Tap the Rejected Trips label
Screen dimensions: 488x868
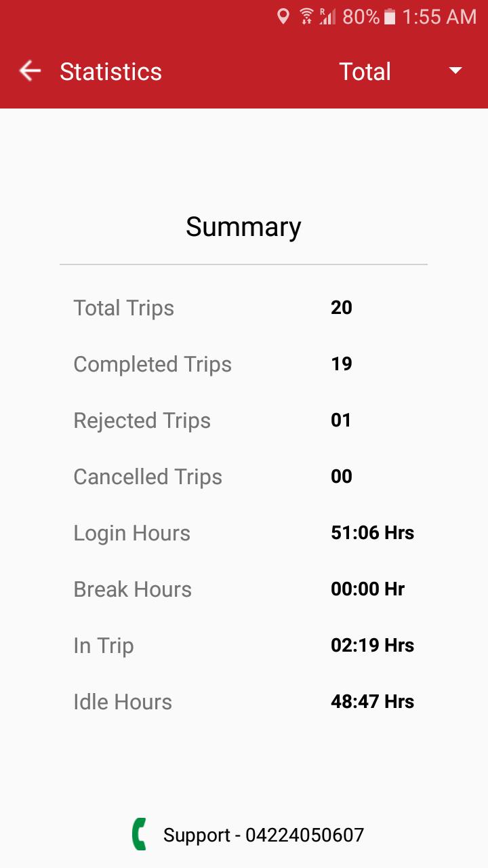pos(142,420)
